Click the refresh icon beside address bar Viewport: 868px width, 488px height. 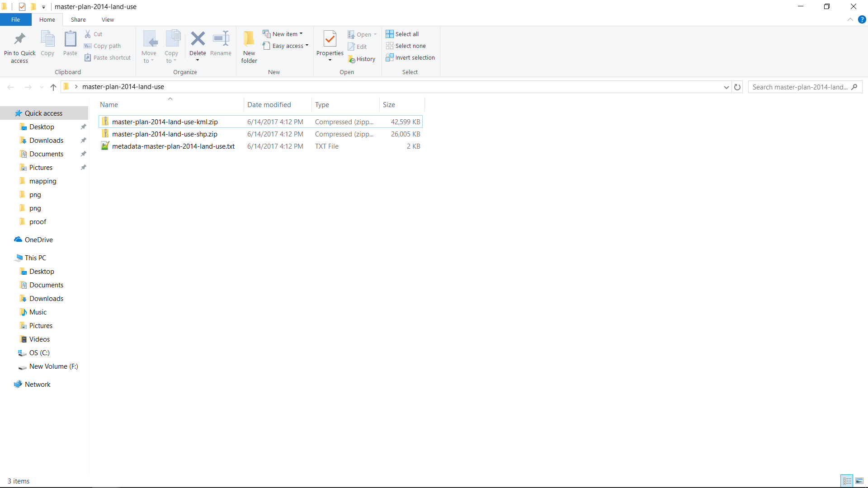(737, 87)
